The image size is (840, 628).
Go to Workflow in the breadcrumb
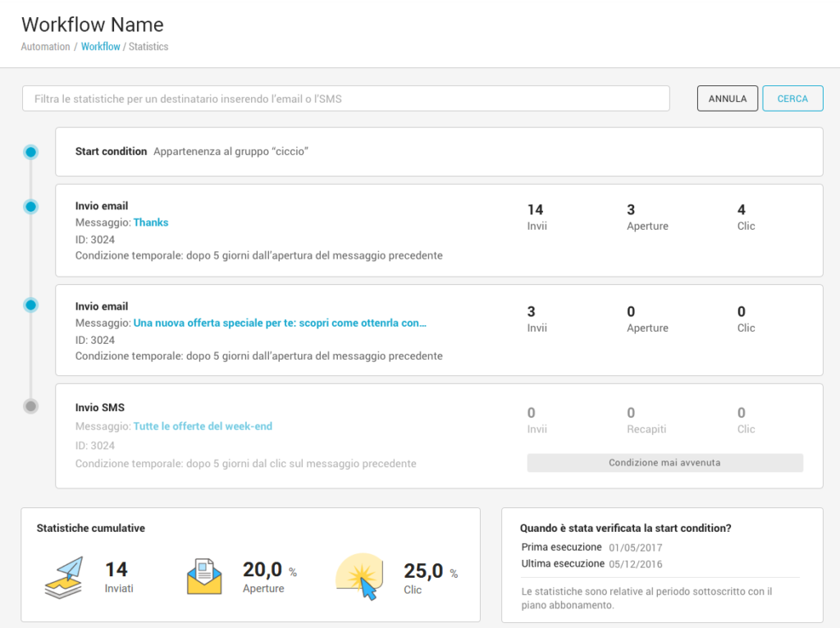click(100, 47)
